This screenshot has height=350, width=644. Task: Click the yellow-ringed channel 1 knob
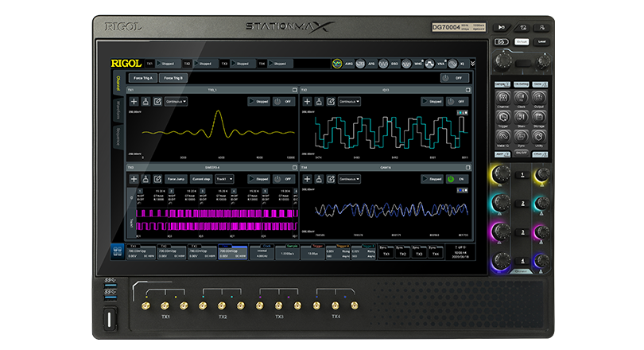coord(502,174)
